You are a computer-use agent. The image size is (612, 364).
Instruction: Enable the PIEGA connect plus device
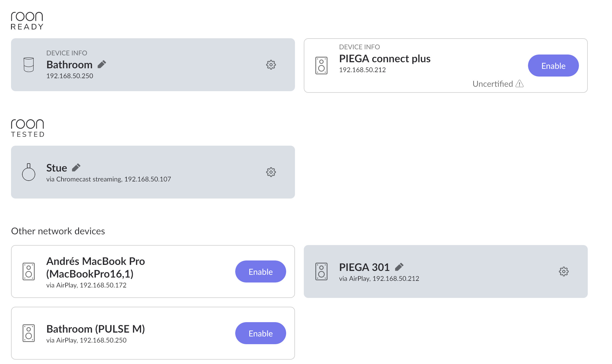[553, 66]
